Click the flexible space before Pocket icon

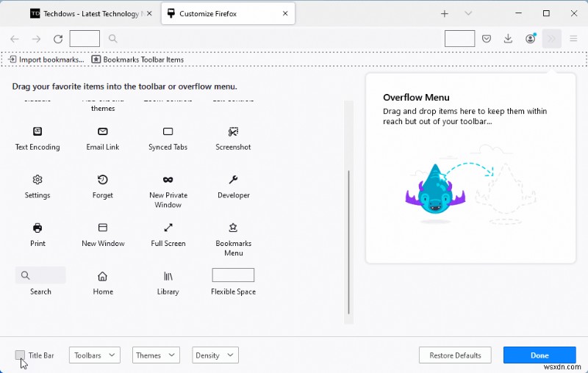(460, 39)
